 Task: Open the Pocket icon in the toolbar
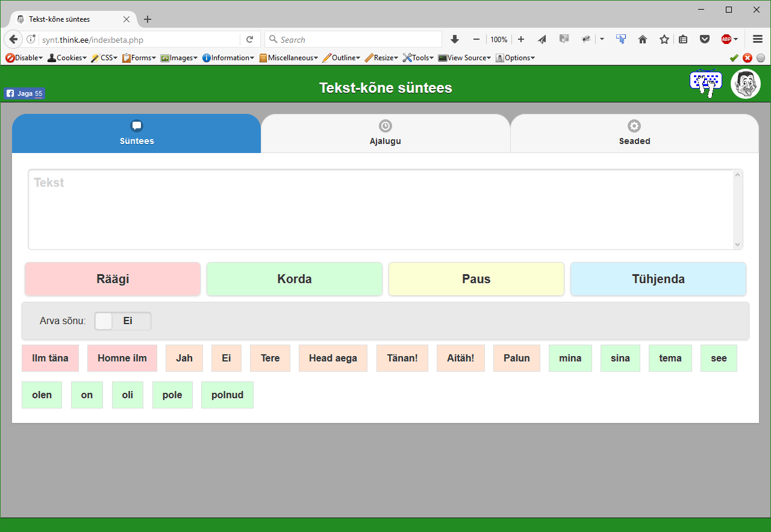pos(704,40)
